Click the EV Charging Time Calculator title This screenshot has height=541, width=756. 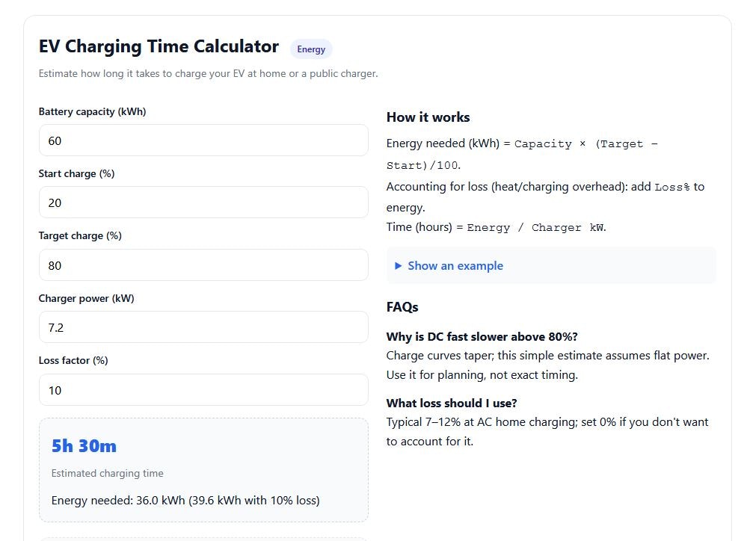click(159, 46)
